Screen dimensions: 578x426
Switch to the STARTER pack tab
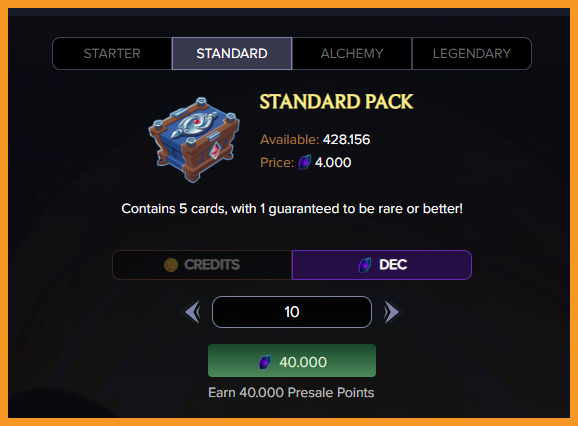(x=112, y=53)
